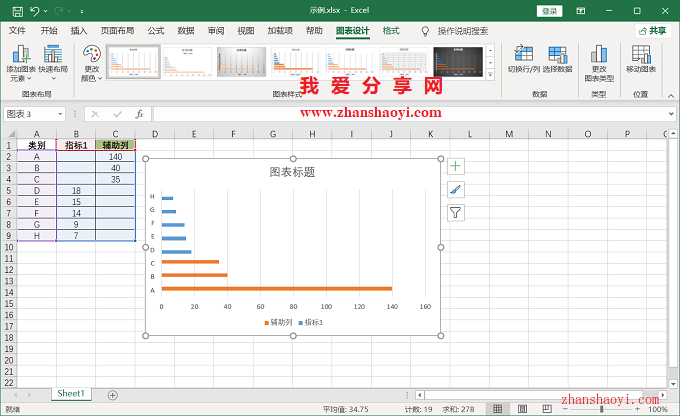Click row header 15

coord(9,304)
